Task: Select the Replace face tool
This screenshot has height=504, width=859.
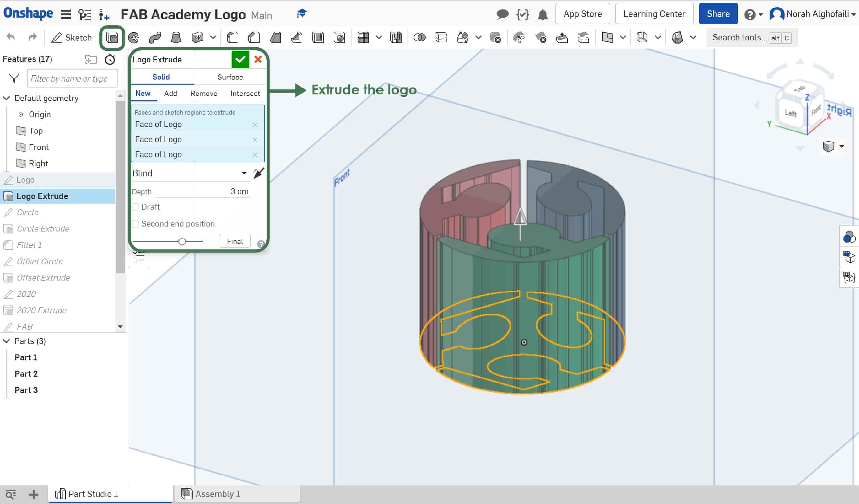Action: click(x=583, y=37)
